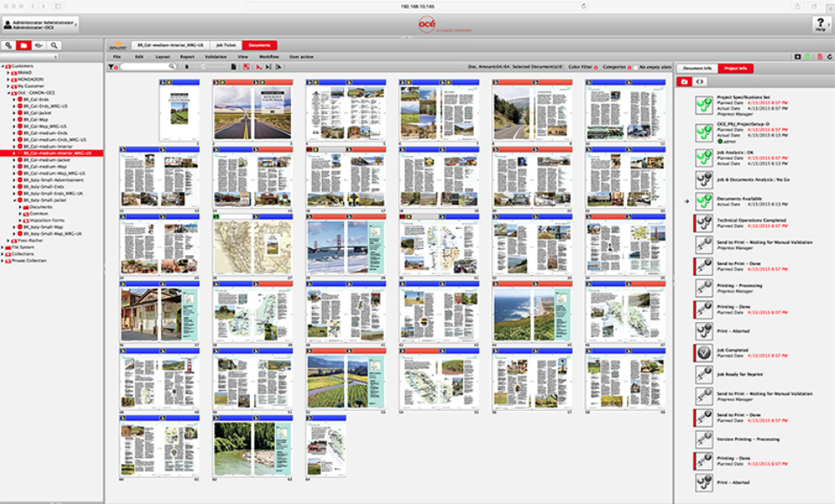Click the Help icon in top-right corner

tap(820, 25)
